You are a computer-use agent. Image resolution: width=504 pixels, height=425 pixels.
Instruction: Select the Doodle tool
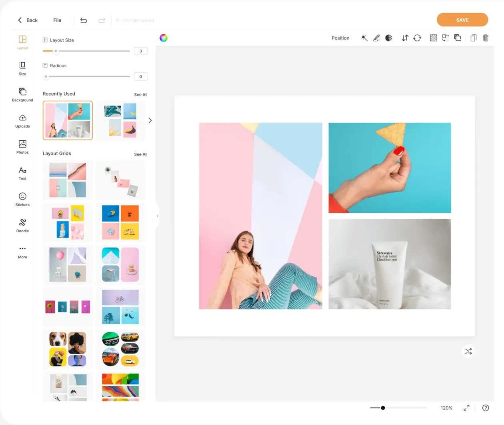[x=22, y=225]
